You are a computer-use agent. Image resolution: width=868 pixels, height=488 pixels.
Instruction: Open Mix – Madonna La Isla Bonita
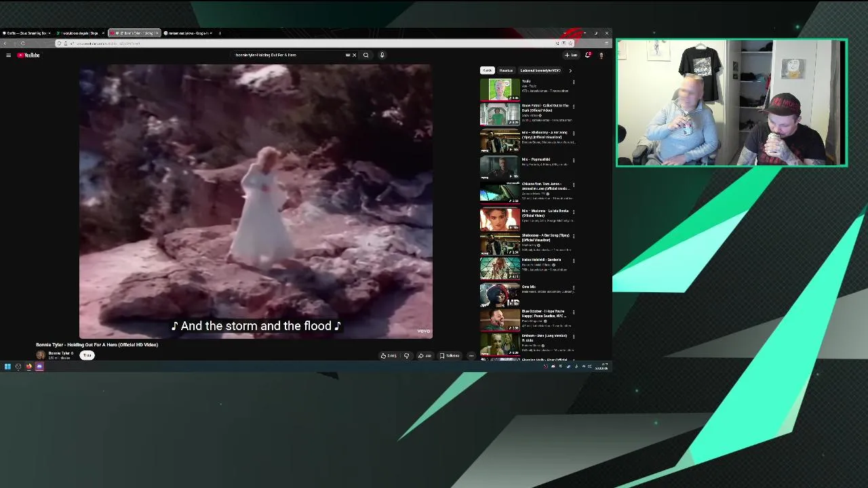(x=500, y=218)
